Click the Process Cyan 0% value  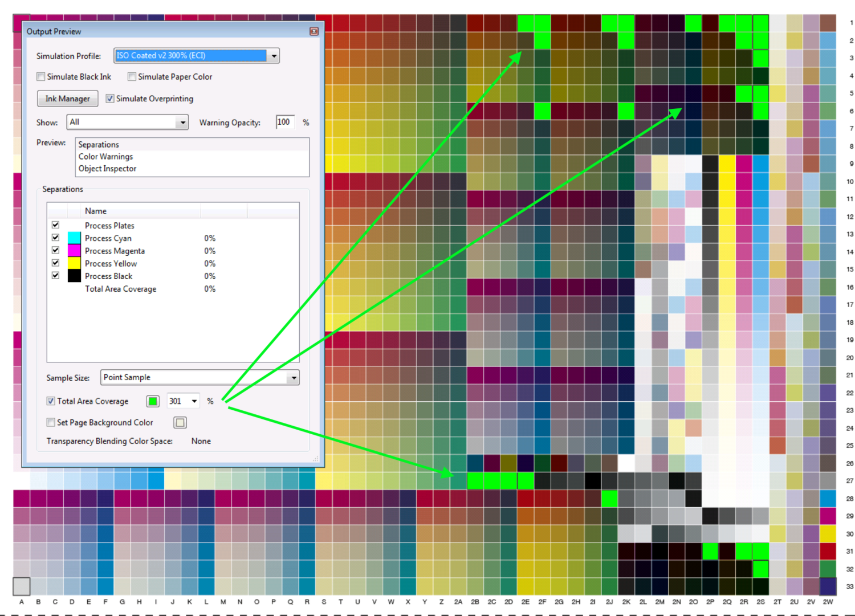[x=210, y=238]
